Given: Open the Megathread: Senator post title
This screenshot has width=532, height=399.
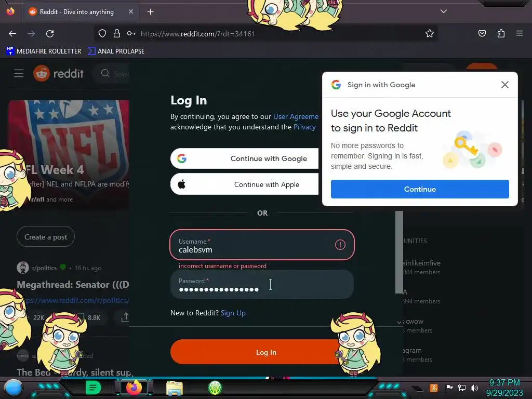Looking at the screenshot, I should [x=73, y=285].
